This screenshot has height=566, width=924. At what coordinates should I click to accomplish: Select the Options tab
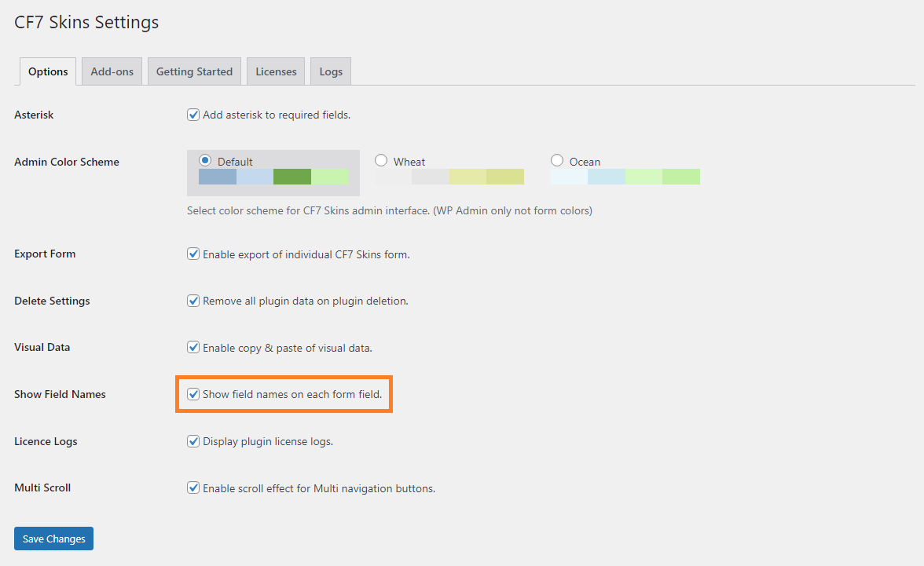(x=48, y=71)
